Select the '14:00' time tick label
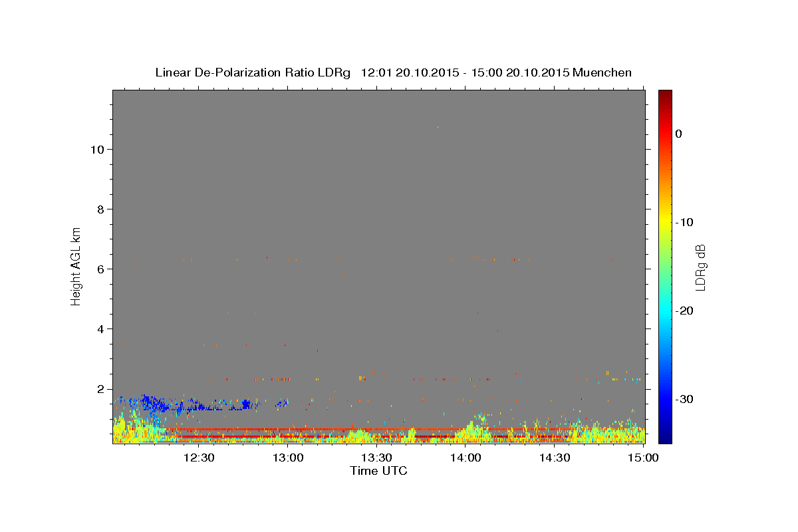The image size is (798, 532). (x=465, y=458)
